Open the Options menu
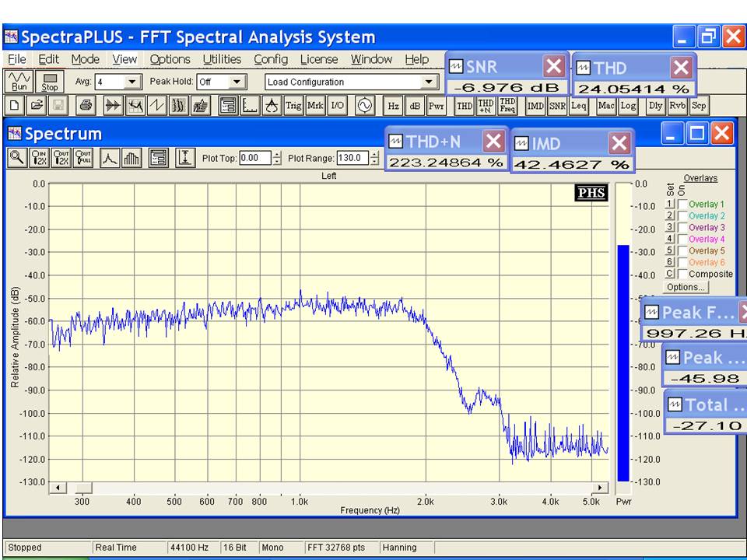Screen dimensions: 747x560 point(170,60)
